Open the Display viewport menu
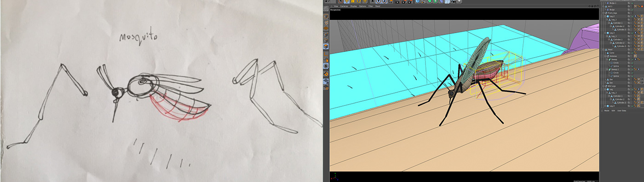644x182 pixels. tap(354, 6)
